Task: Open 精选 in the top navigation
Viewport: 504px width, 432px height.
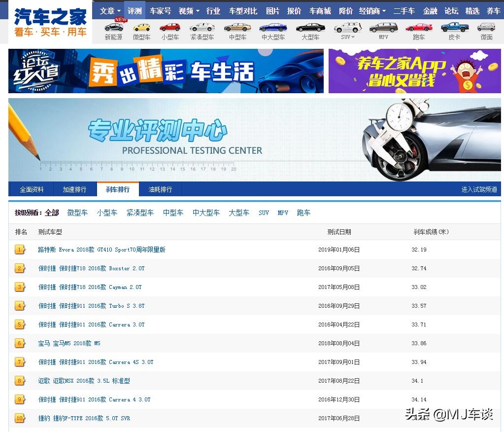Action: coord(472,11)
